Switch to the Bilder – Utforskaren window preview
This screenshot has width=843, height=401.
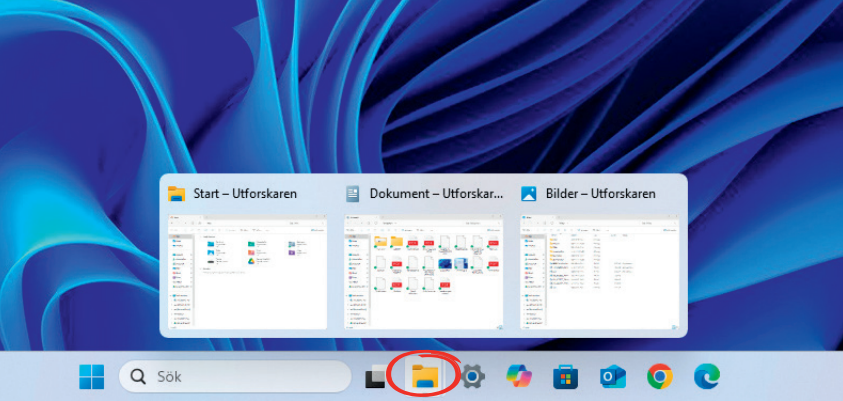pyautogui.click(x=599, y=270)
